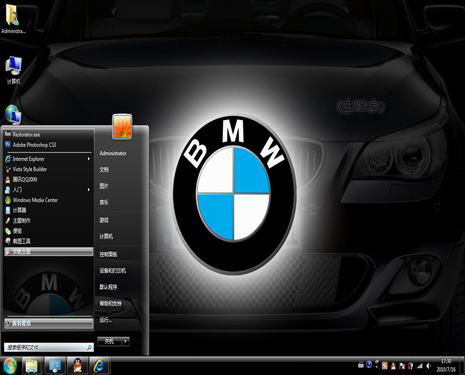The height and width of the screenshot is (375, 465).
Task: Select the 计算机 Computer desktop icon
Action: (13, 70)
